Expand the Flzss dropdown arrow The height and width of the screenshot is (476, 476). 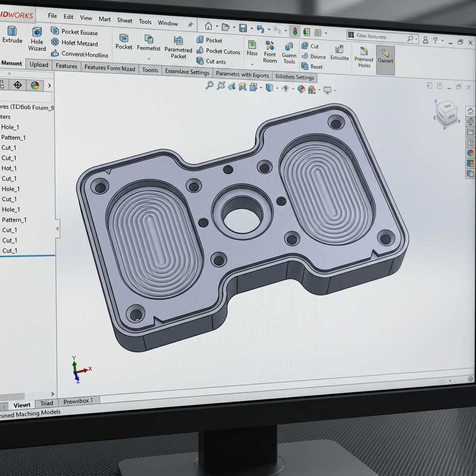pos(252,64)
